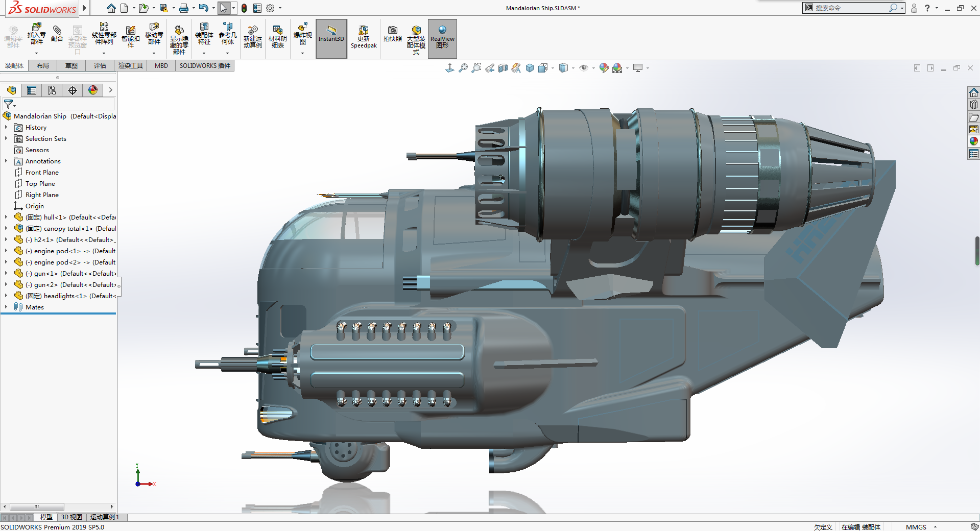980x531 pixels.
Task: Select Right Plane in the feature tree
Action: (x=42, y=195)
